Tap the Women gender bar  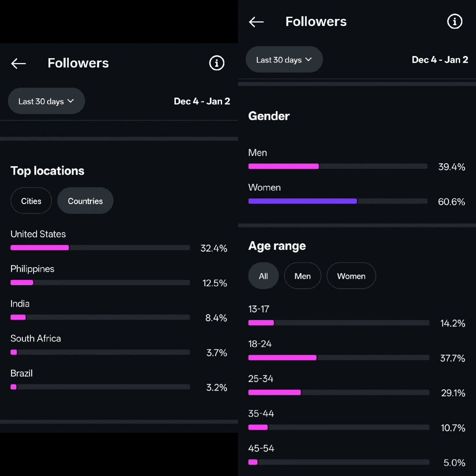click(338, 201)
